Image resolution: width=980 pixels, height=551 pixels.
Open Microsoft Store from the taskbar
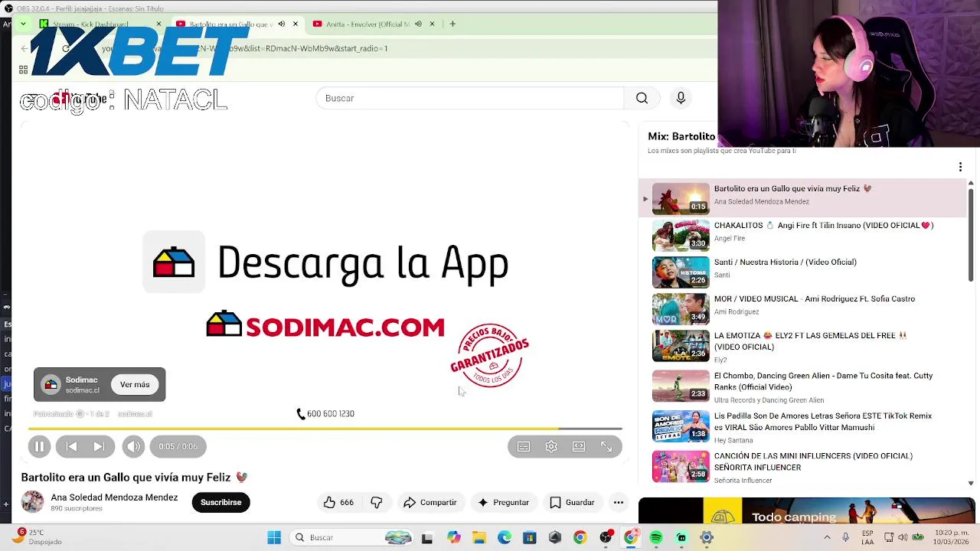pos(530,537)
